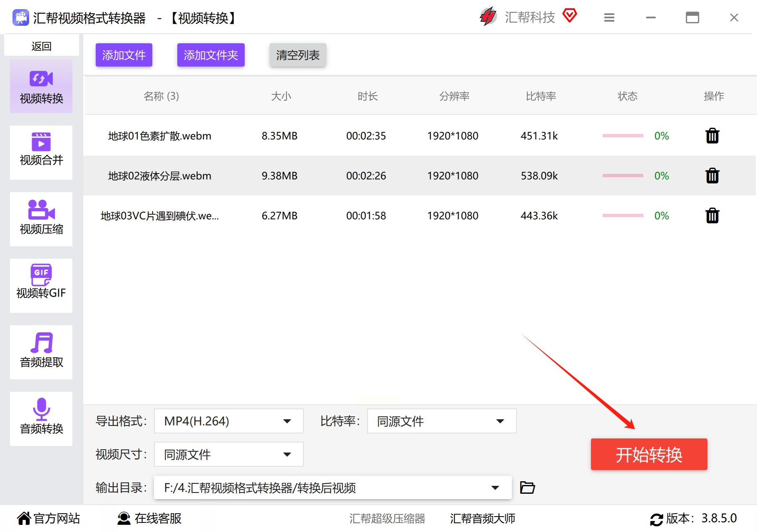Image resolution: width=757 pixels, height=532 pixels.
Task: Expand the 视频尺寸 dropdown
Action: pos(228,454)
